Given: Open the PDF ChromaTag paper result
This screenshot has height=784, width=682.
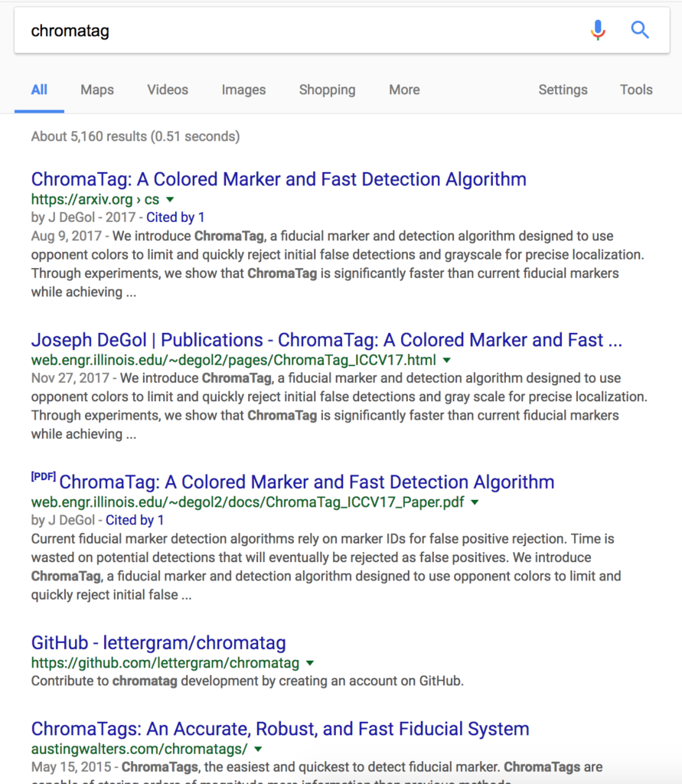Looking at the screenshot, I should click(x=306, y=482).
